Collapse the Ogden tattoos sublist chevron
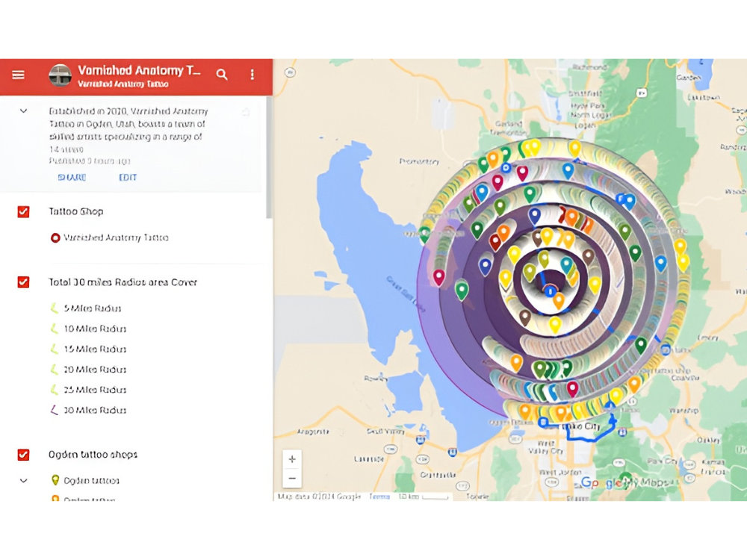The image size is (747, 560). (x=23, y=480)
